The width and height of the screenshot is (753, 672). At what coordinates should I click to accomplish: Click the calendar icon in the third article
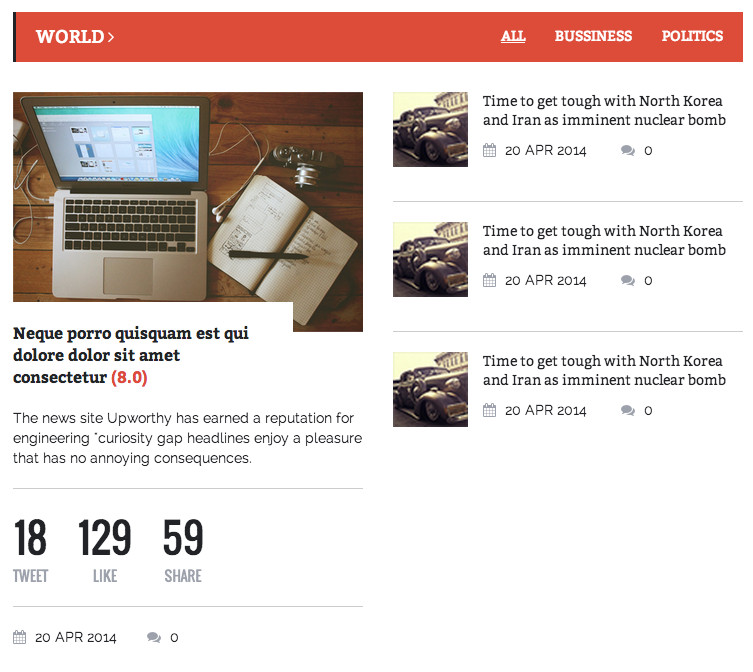click(489, 410)
